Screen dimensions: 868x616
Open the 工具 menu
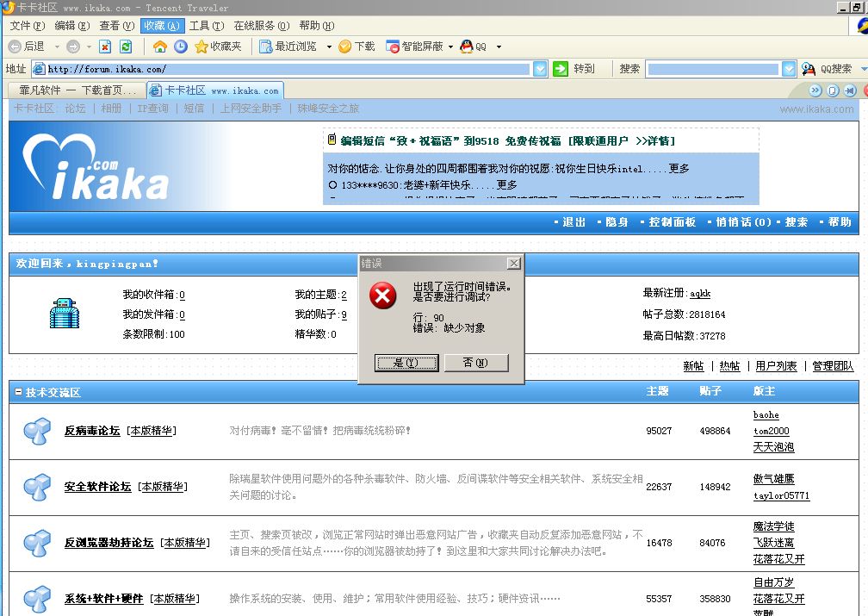(206, 26)
